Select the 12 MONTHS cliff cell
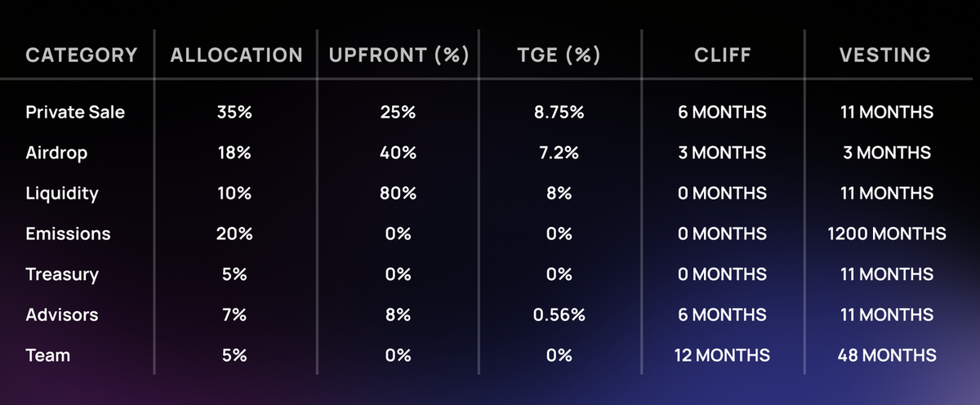This screenshot has height=405, width=980. pos(722,356)
